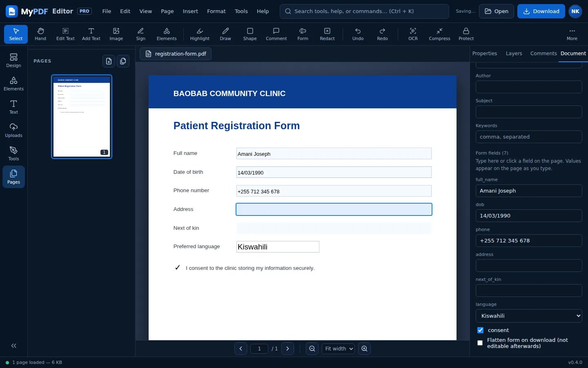Open the Insert menu
588x368 pixels.
pos(190,11)
